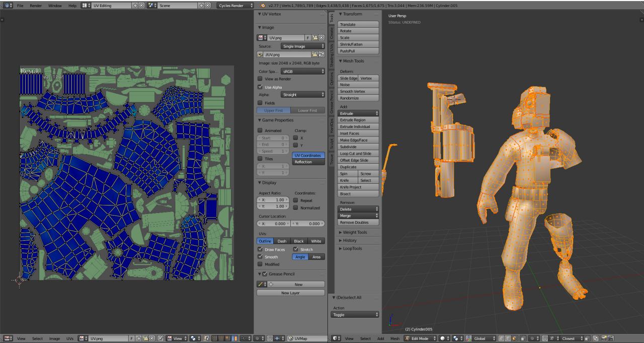
Task: Open the Alpha Straight dropdown
Action: (303, 95)
